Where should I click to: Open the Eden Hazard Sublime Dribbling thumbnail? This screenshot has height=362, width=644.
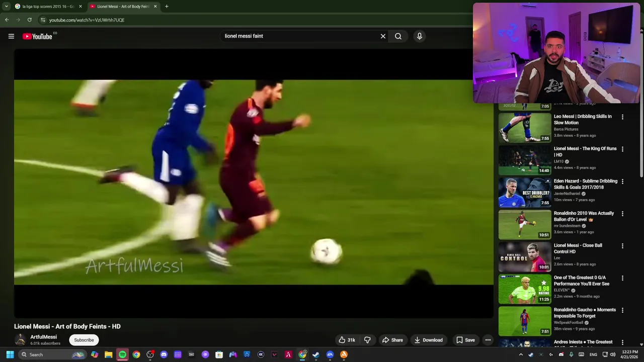click(x=525, y=192)
